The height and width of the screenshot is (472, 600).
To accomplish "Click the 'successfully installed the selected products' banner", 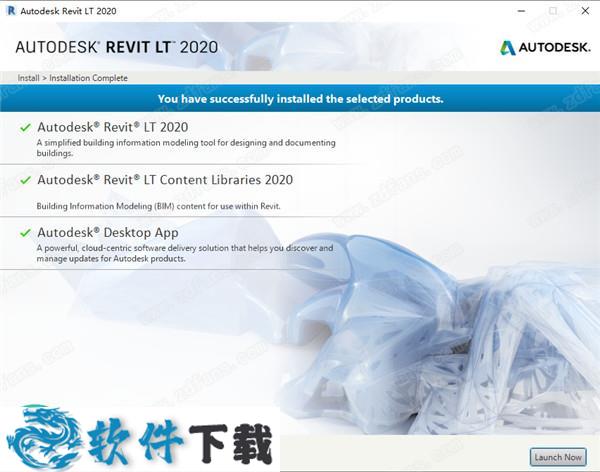I will click(x=300, y=99).
